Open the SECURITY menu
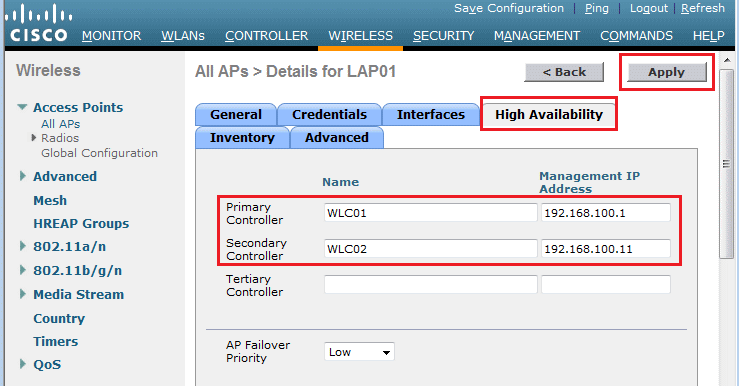This screenshot has width=739, height=386. click(x=443, y=36)
